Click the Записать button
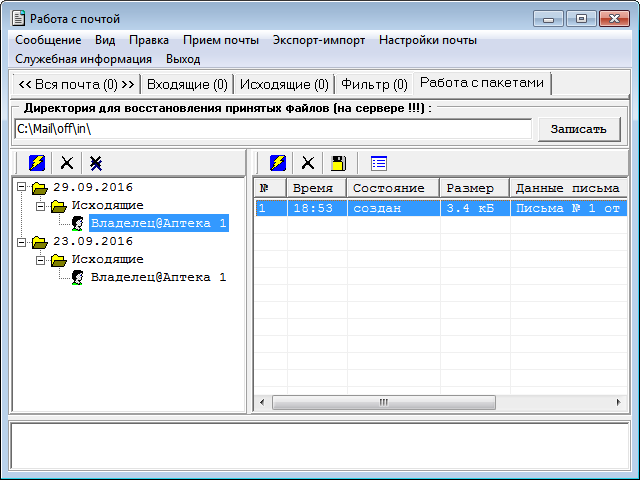 click(x=579, y=129)
